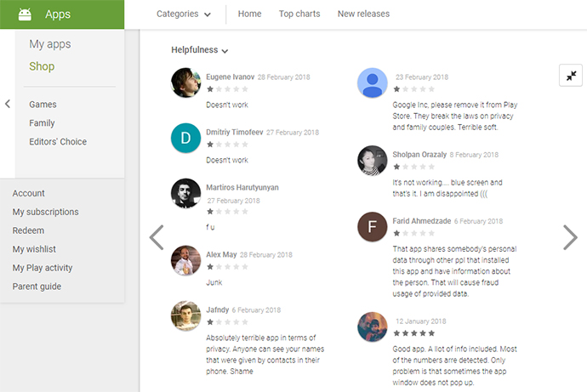Collapse sidebar with left chevron
This screenshot has width=587, height=392.
(x=8, y=104)
